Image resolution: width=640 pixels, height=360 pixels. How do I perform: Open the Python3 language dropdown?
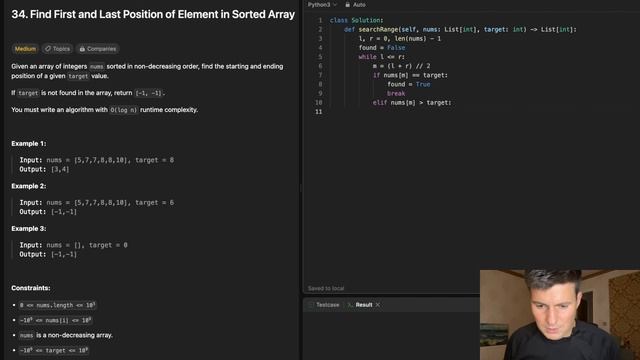[322, 5]
